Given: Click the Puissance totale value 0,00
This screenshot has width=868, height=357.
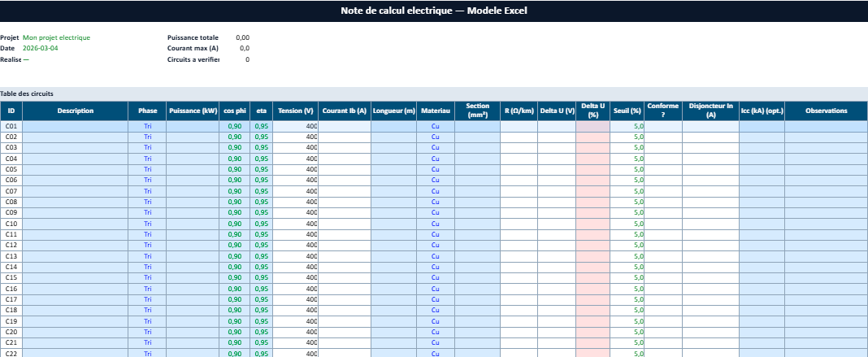Looking at the screenshot, I should (242, 37).
